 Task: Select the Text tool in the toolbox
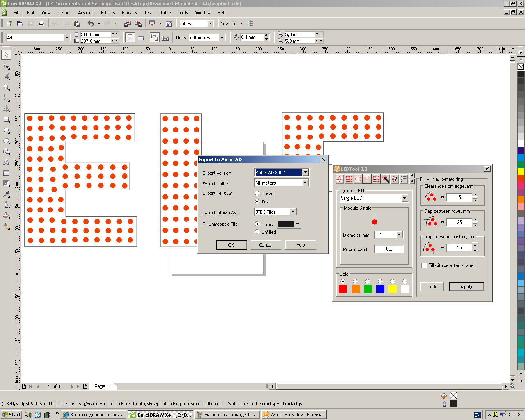click(6, 162)
